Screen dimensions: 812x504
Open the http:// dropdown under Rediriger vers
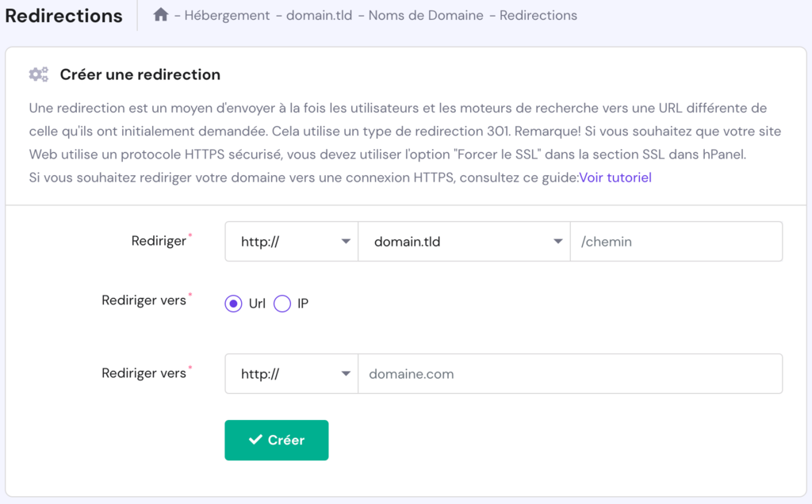click(291, 373)
